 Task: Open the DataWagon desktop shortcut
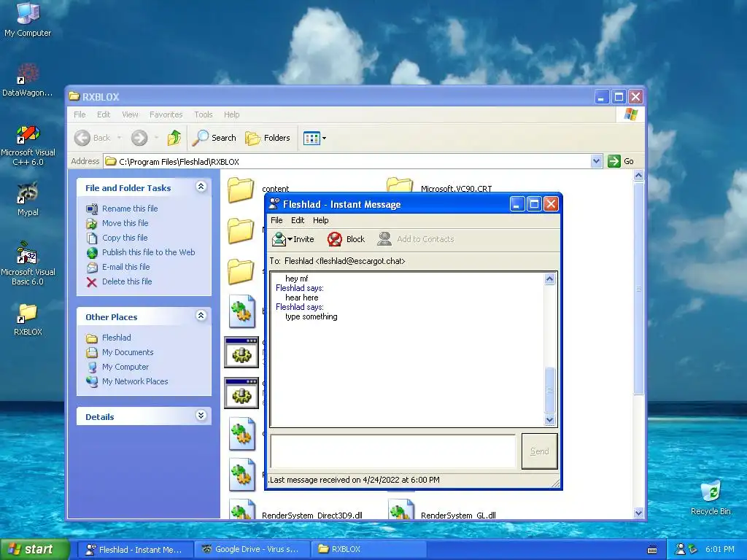click(x=28, y=79)
